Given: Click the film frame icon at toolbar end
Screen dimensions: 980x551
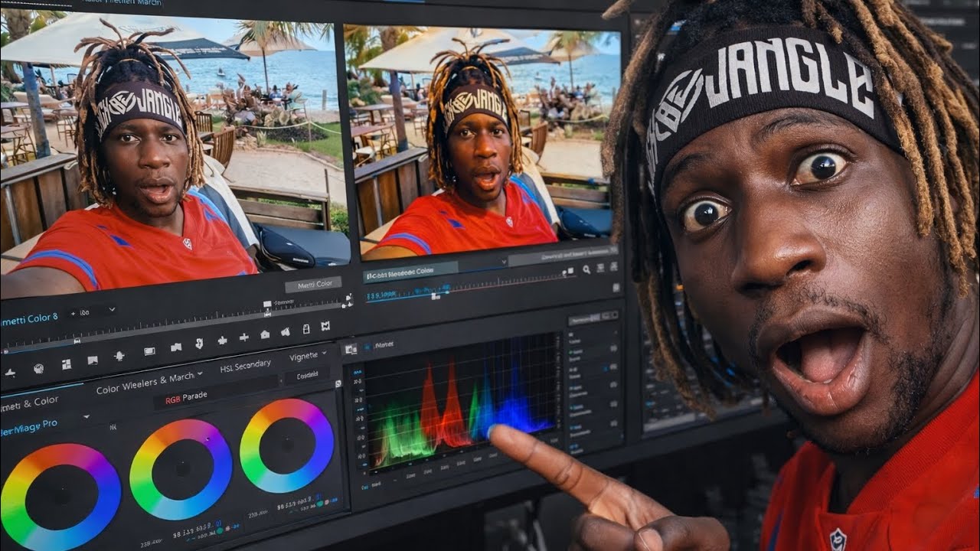Looking at the screenshot, I should click(x=325, y=325).
